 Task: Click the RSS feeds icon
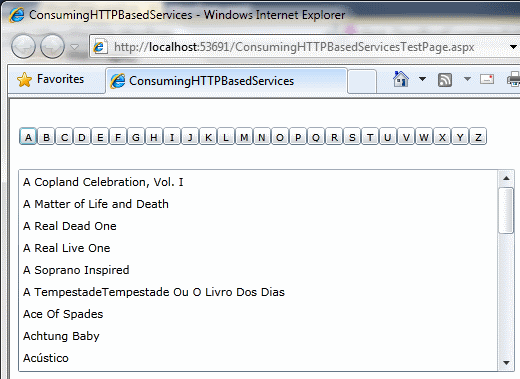coord(445,80)
